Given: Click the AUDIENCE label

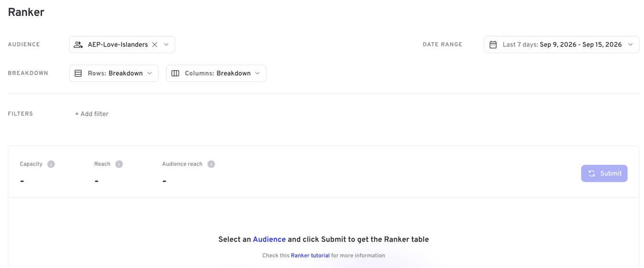Looking at the screenshot, I should (24, 45).
